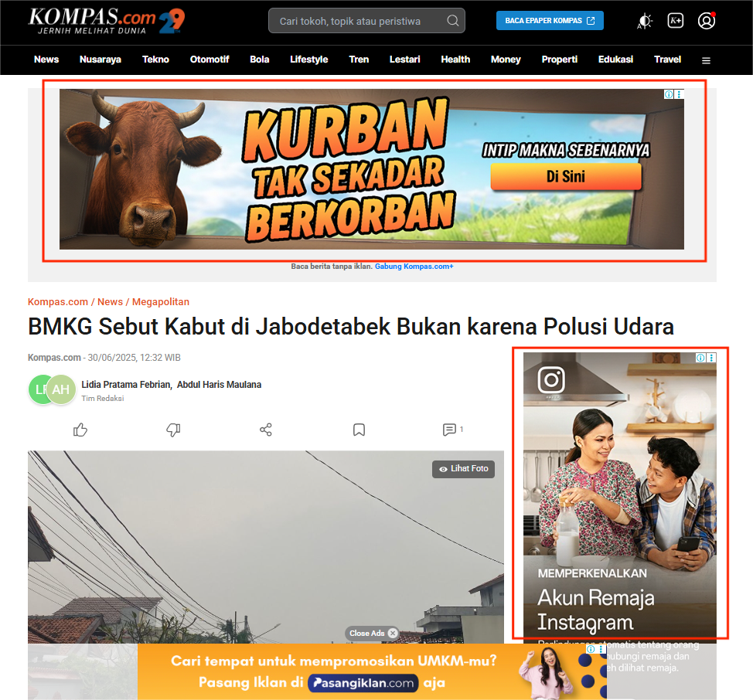Click the share icon below author
Viewport: 753px width, 700px height.
pos(266,430)
